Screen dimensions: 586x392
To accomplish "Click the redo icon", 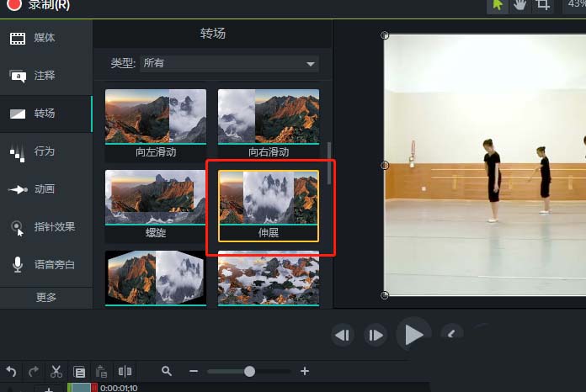I will pyautogui.click(x=34, y=372).
